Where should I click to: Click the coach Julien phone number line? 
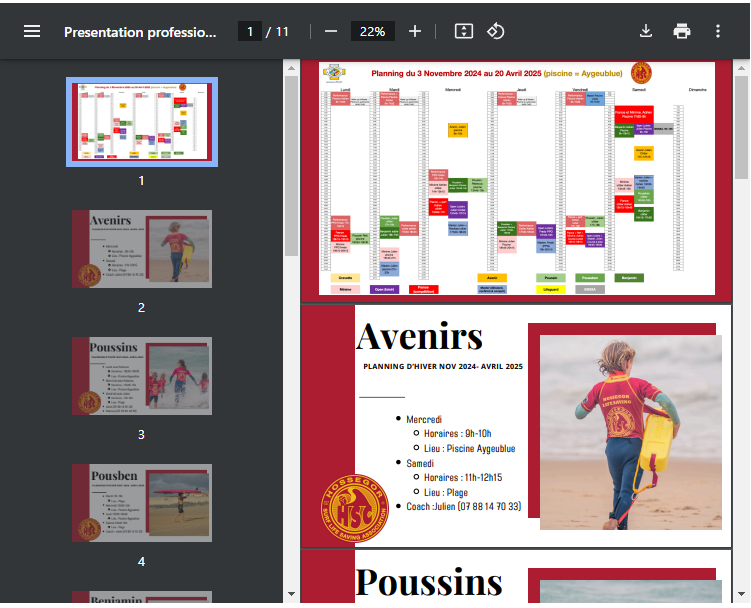click(464, 506)
